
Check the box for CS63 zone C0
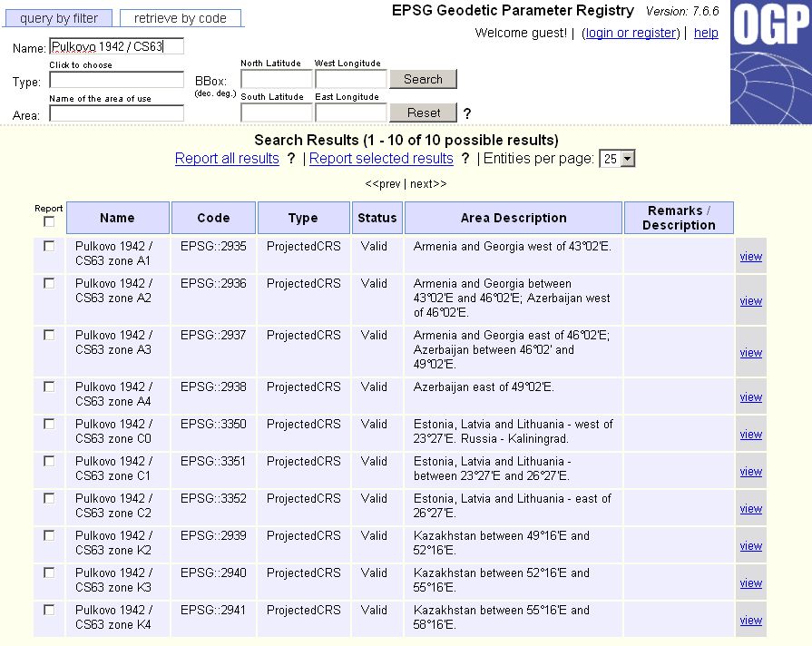coord(49,425)
